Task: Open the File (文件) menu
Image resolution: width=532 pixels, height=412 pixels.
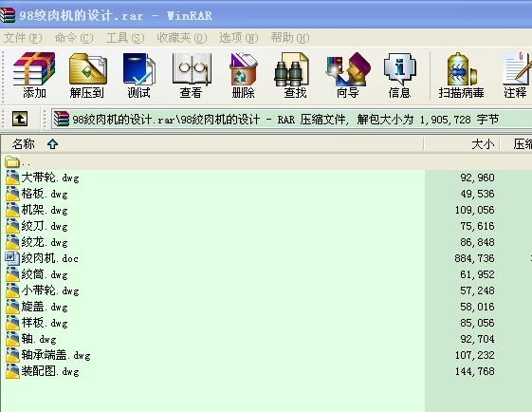Action: click(23, 38)
